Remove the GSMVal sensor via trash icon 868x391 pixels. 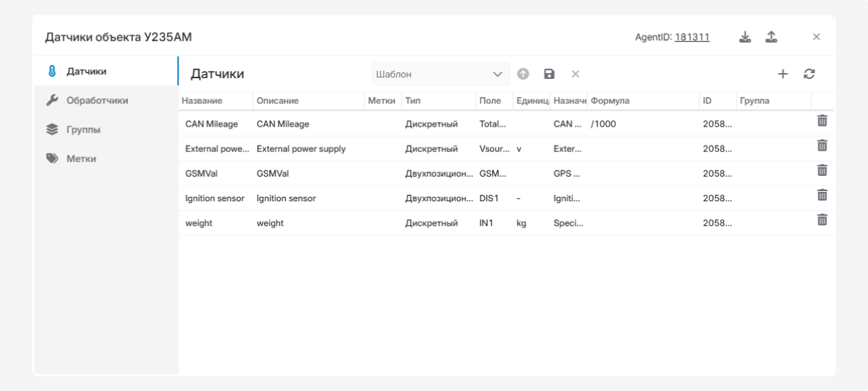pyautogui.click(x=822, y=171)
